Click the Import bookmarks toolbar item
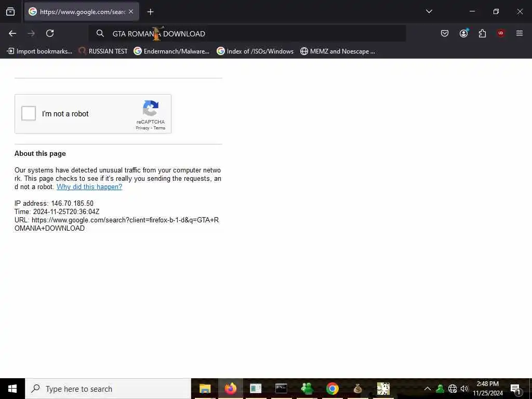The height and width of the screenshot is (399, 532). [x=39, y=51]
